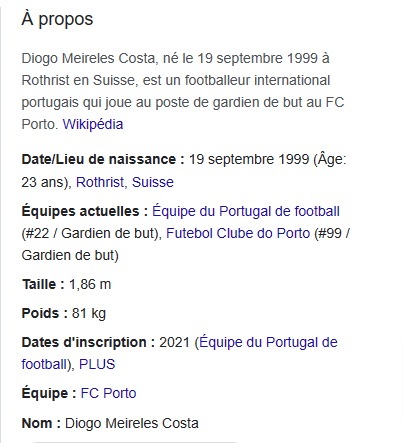The width and height of the screenshot is (403, 443).
Task: Open Équipe du Portugal link under Équipes actuelles
Action: tap(246, 211)
